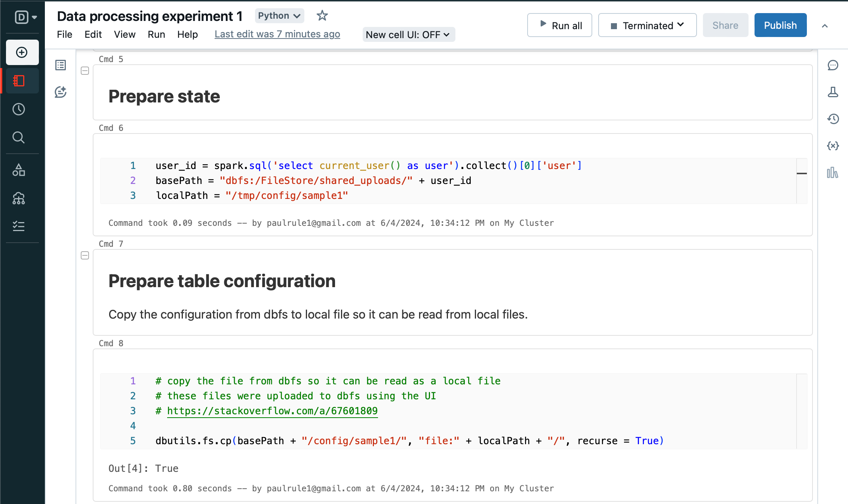Open the Assistant chat sparkle icon

click(61, 92)
